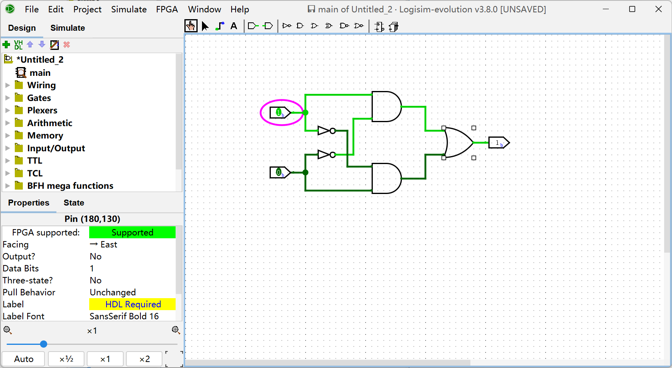Open the Project menu
The height and width of the screenshot is (368, 672).
[87, 9]
